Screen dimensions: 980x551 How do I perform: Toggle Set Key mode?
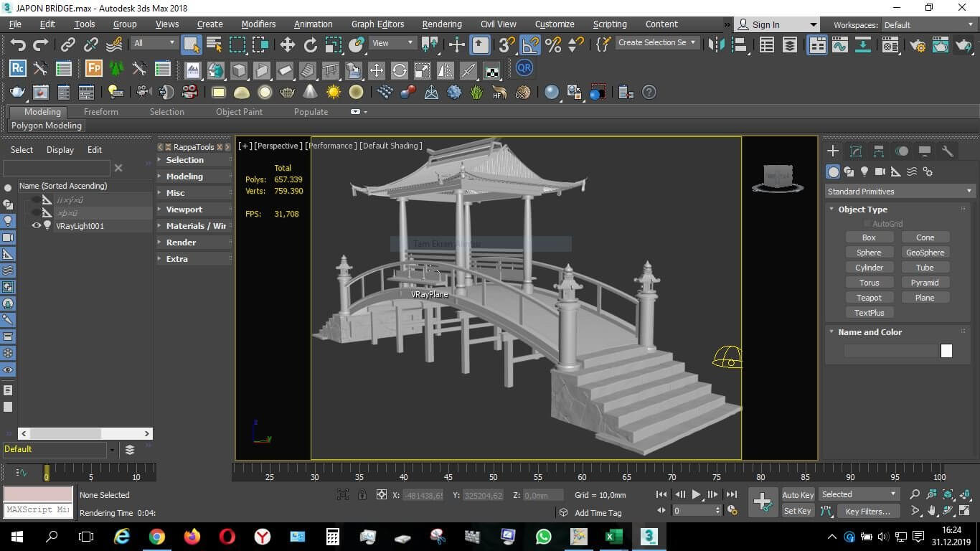coord(797,511)
